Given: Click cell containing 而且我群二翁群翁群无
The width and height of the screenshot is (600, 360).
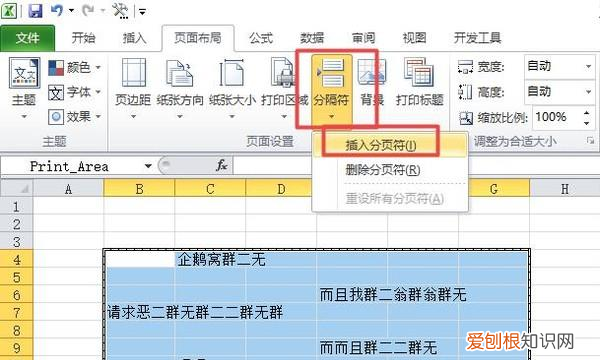Looking at the screenshot, I should [352, 295].
